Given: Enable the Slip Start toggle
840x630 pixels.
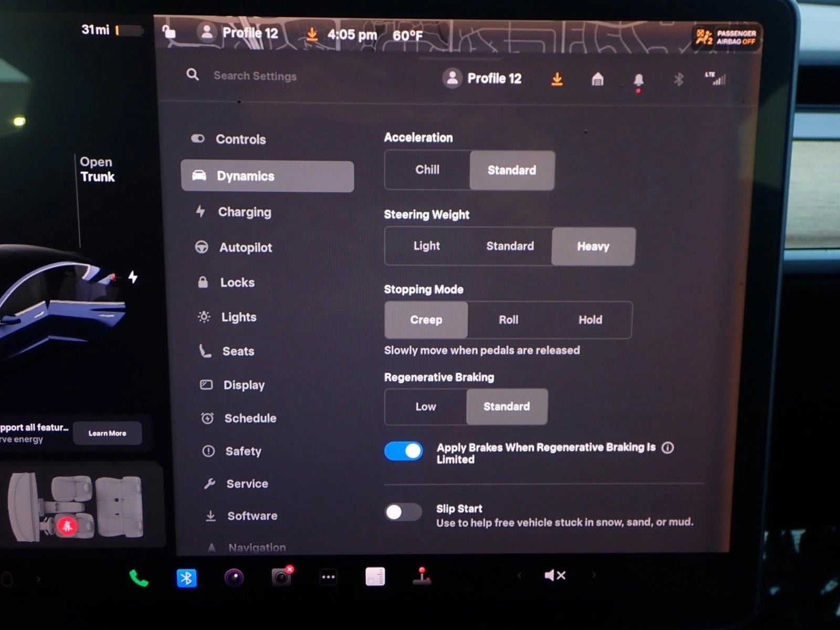Looking at the screenshot, I should point(403,512).
